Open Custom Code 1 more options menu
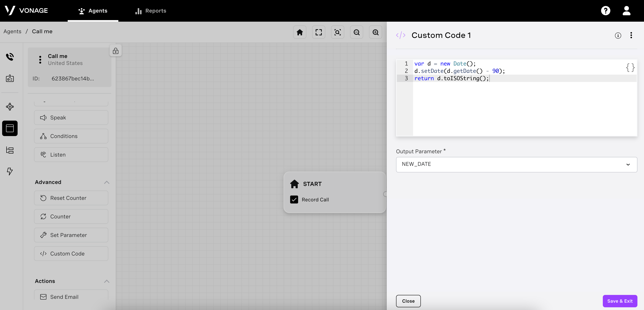This screenshot has width=644, height=310. [x=631, y=35]
